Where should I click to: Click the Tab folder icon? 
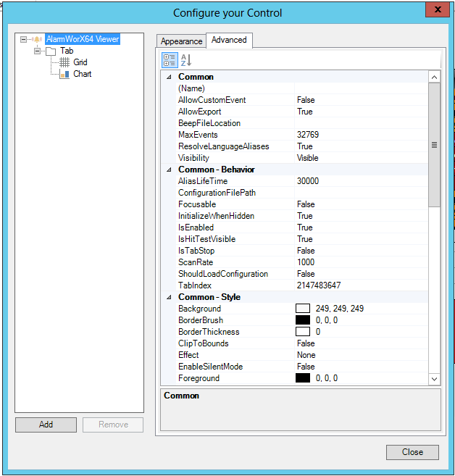click(x=51, y=51)
